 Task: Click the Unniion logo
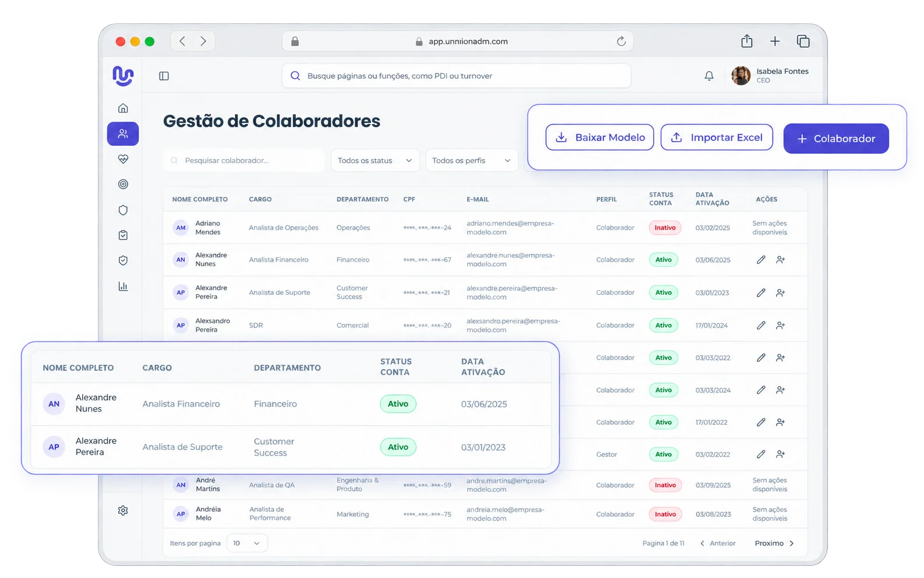(123, 76)
